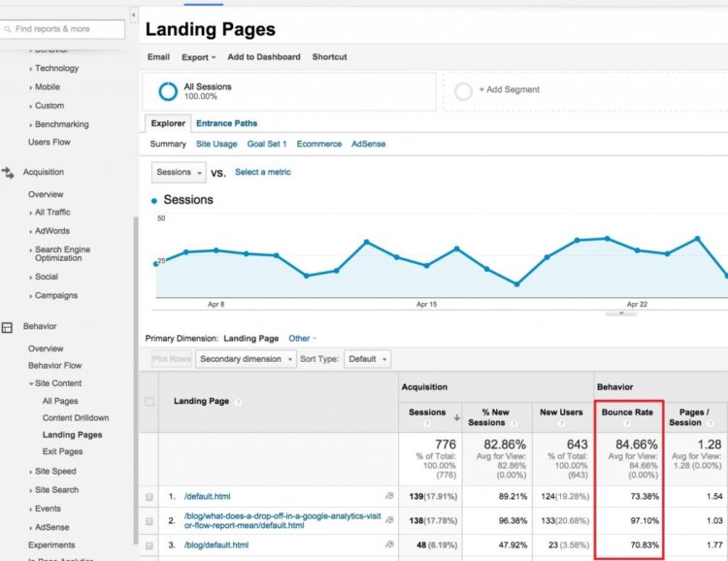This screenshot has width=728, height=561.
Task: Check the box for /default.html row
Action: click(149, 496)
